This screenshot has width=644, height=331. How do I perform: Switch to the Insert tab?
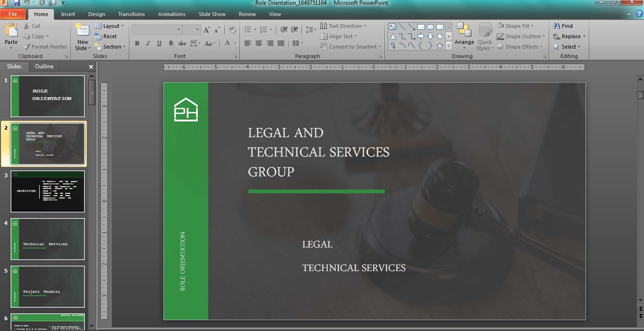click(68, 14)
